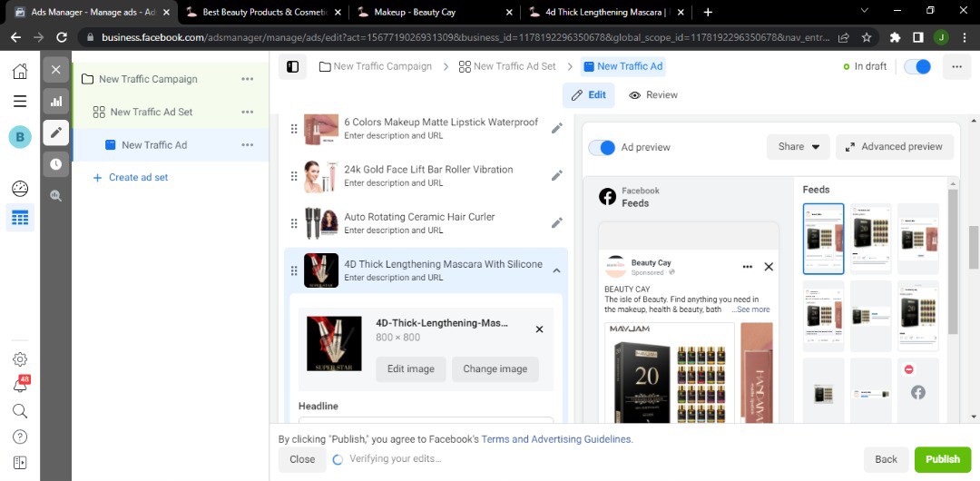The image size is (980, 481).
Task: Select New Traffic Campaign in tree
Action: 148,79
